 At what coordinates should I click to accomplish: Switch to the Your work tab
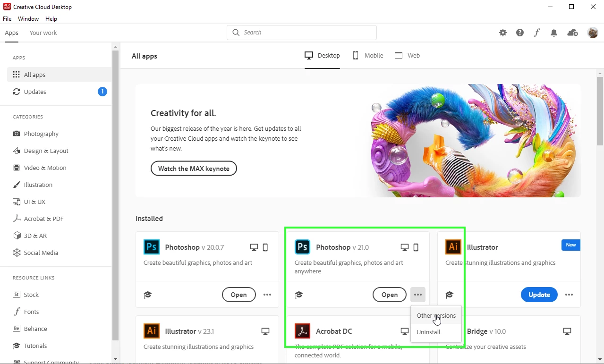coord(43,33)
